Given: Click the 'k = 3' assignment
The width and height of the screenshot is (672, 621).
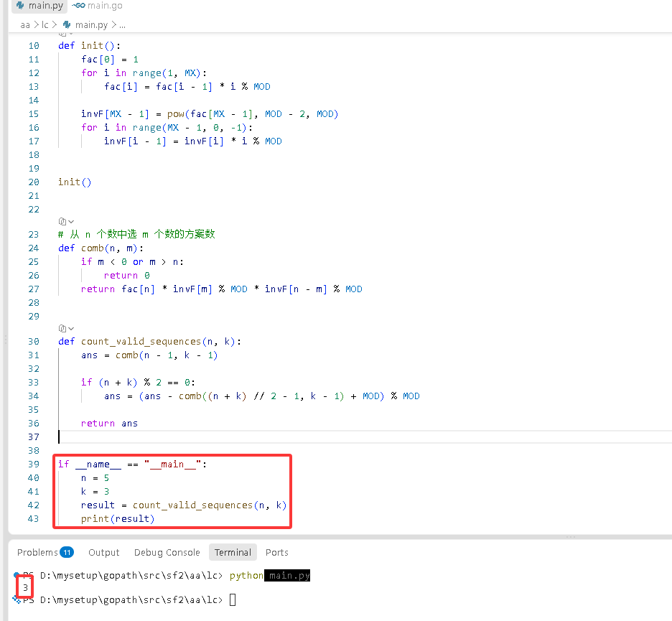Looking at the screenshot, I should (95, 492).
